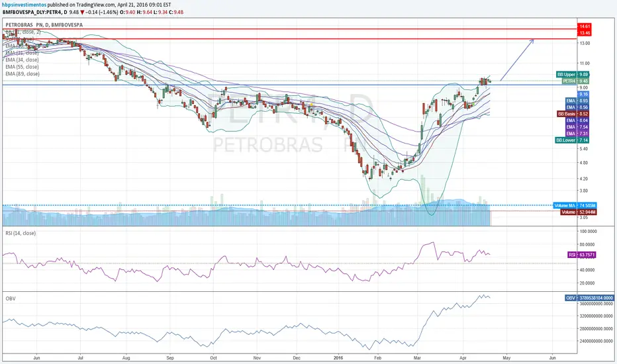Click the C:9.48 close value in header
The image size is (617, 364).
coord(176,12)
